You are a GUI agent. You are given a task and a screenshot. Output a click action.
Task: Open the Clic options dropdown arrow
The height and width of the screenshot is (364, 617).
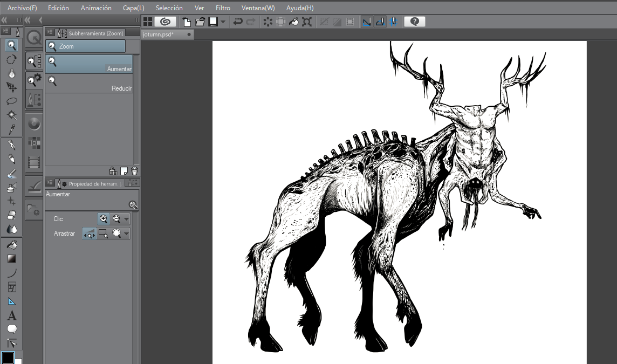[126, 219]
